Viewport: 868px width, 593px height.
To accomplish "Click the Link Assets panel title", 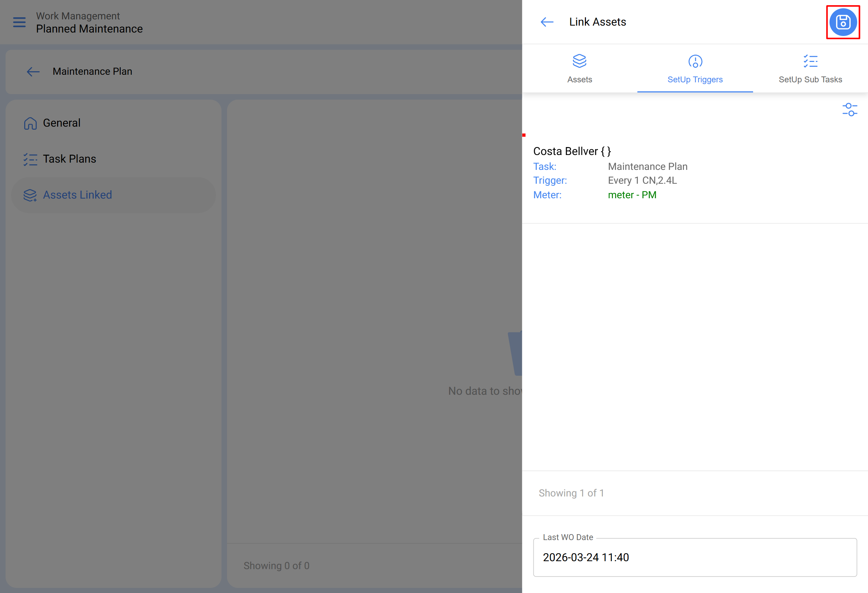I will 597,22.
